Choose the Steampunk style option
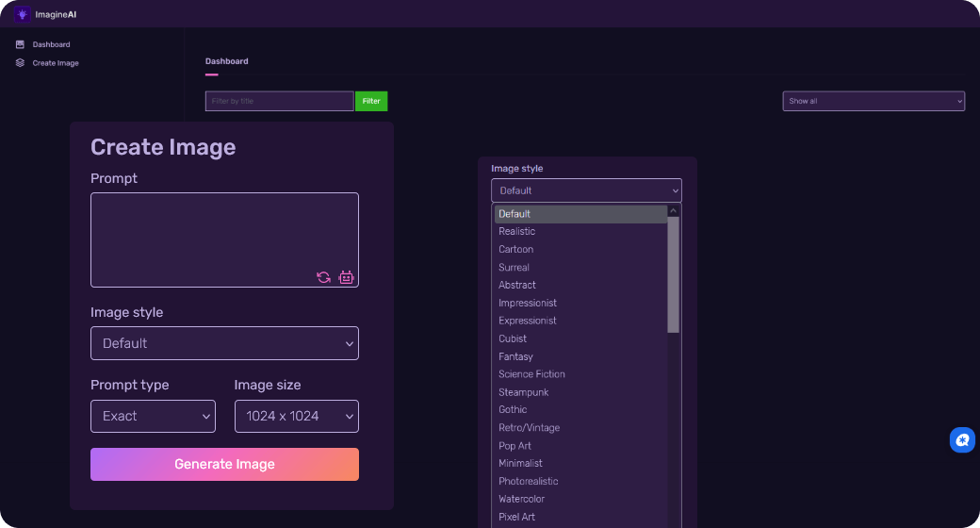 (x=580, y=392)
